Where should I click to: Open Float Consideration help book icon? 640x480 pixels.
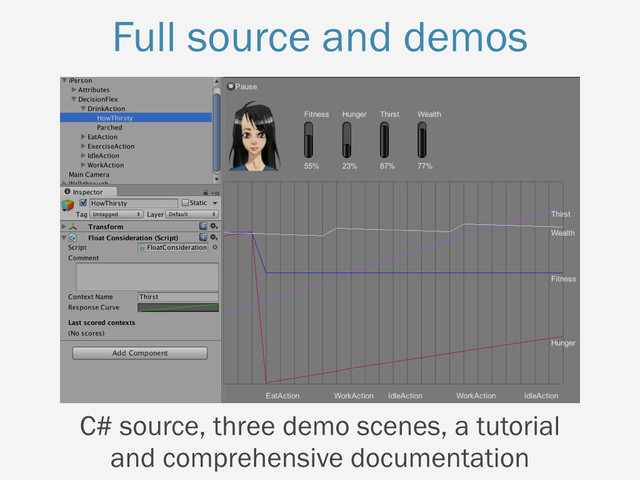pos(203,237)
